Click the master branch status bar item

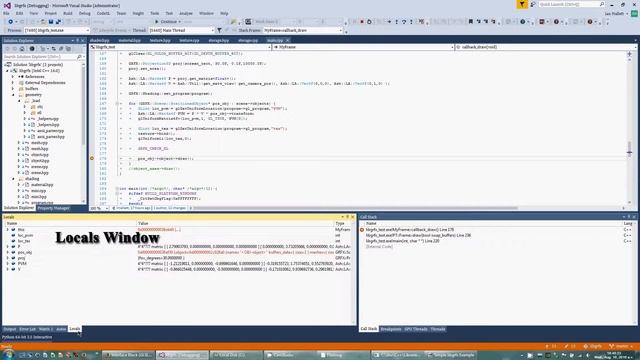(622, 346)
